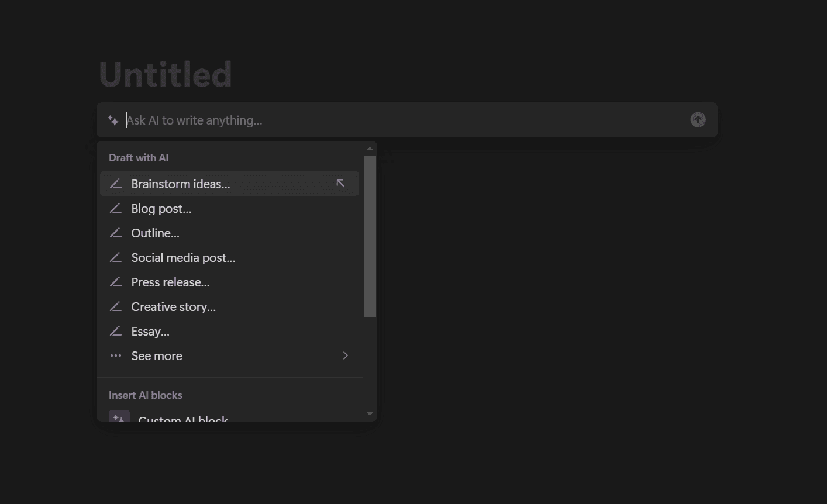
Task: Click the up arrow at the scrollbar top
Action: (370, 148)
